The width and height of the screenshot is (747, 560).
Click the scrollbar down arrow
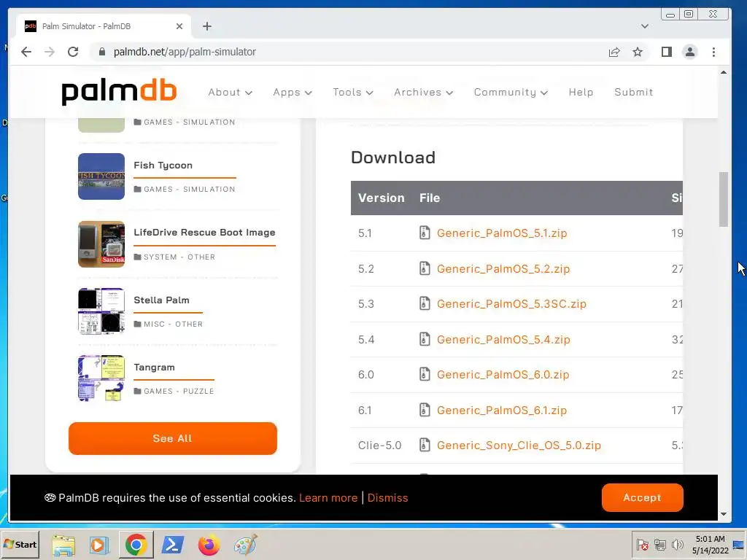pos(724,514)
